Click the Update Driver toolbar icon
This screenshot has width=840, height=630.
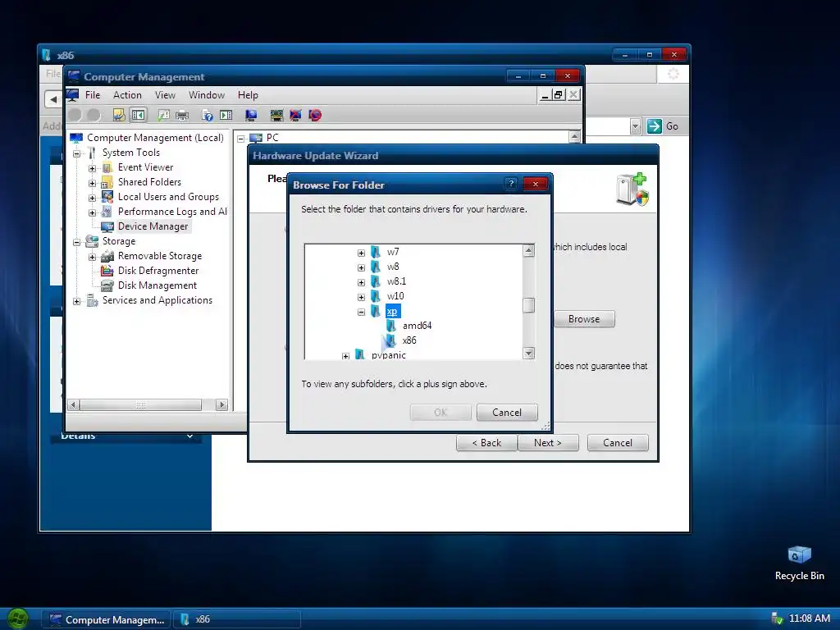click(276, 115)
